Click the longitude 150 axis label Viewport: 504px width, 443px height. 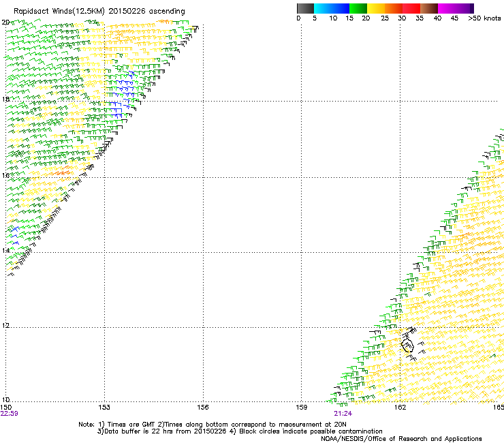(5, 408)
